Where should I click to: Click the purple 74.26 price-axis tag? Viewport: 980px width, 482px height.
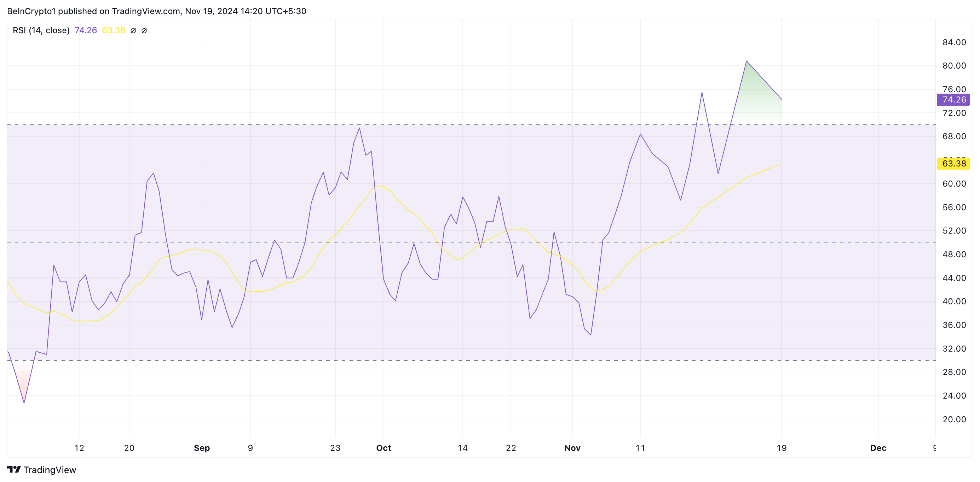click(x=953, y=100)
